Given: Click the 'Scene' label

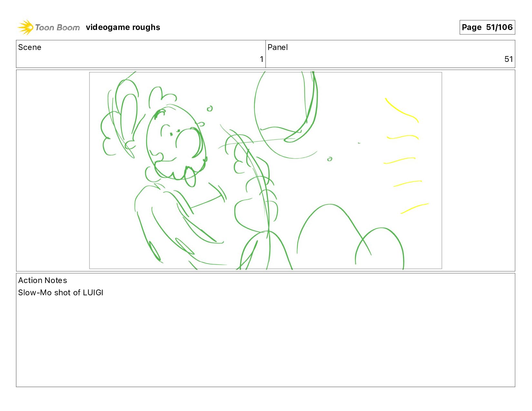Looking at the screenshot, I should pos(30,47).
